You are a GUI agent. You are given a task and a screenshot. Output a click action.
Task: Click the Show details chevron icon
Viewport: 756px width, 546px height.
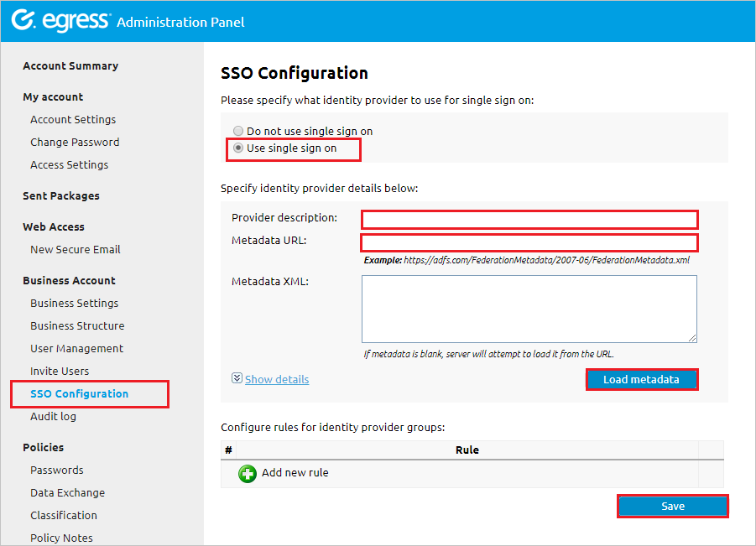point(237,378)
